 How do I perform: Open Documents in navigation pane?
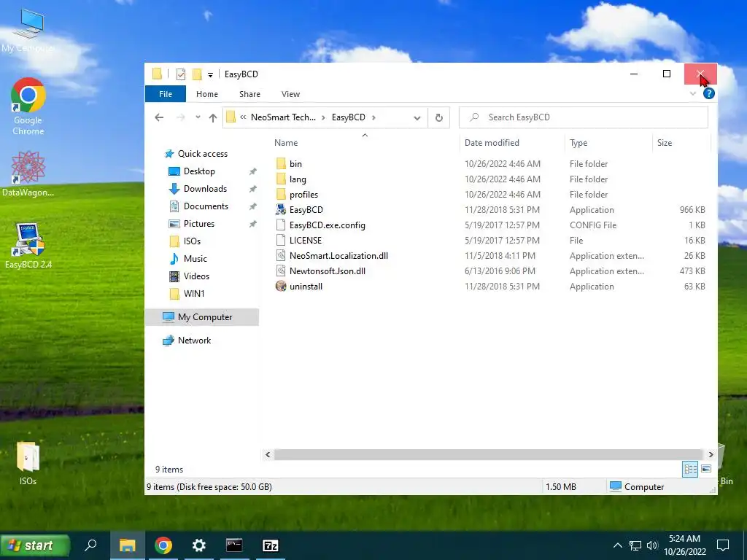(x=206, y=206)
